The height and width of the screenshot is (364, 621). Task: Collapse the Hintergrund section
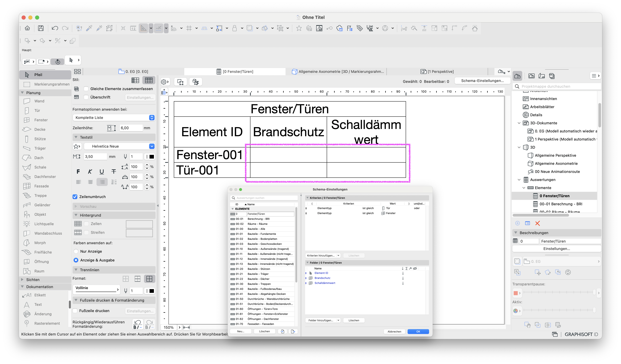[x=76, y=215]
